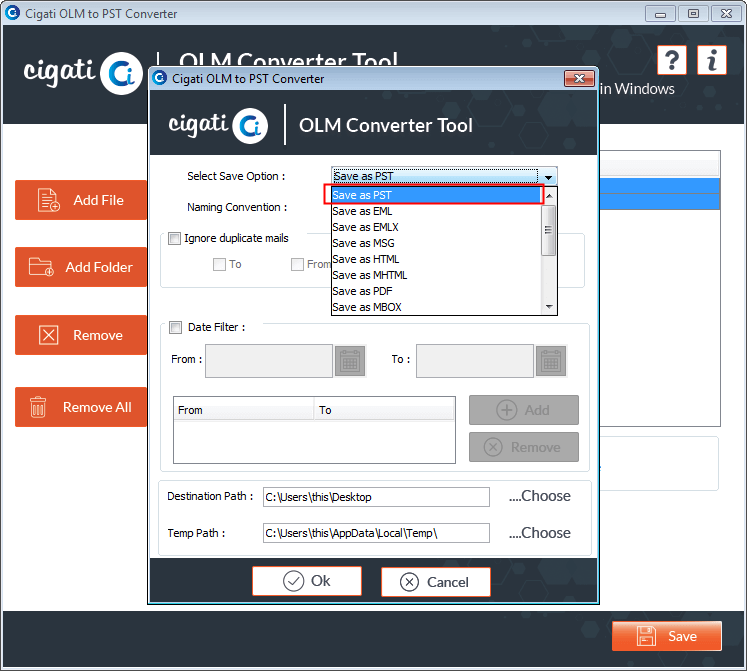Tick the To checkbox under duplicate mails
Screen dimensions: 747x671
219,264
